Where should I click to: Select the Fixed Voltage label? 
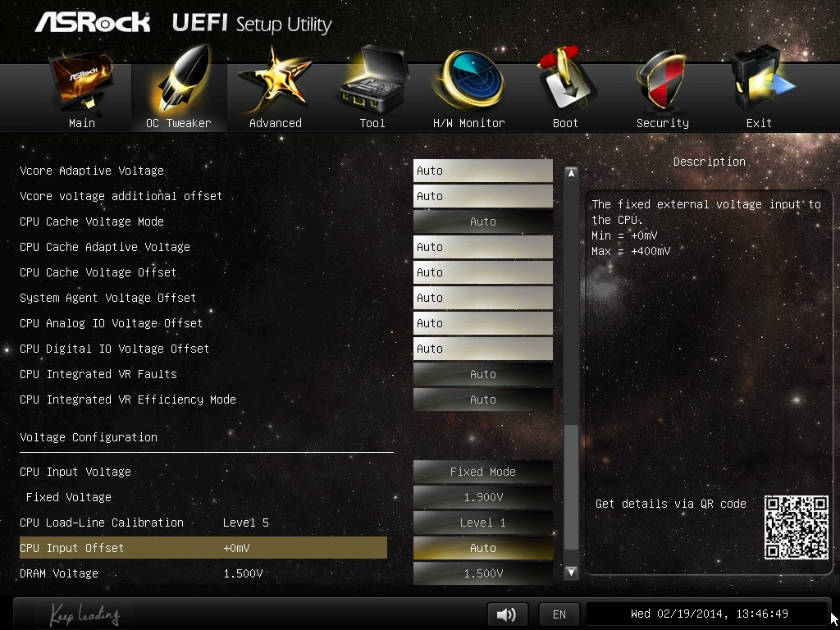69,497
